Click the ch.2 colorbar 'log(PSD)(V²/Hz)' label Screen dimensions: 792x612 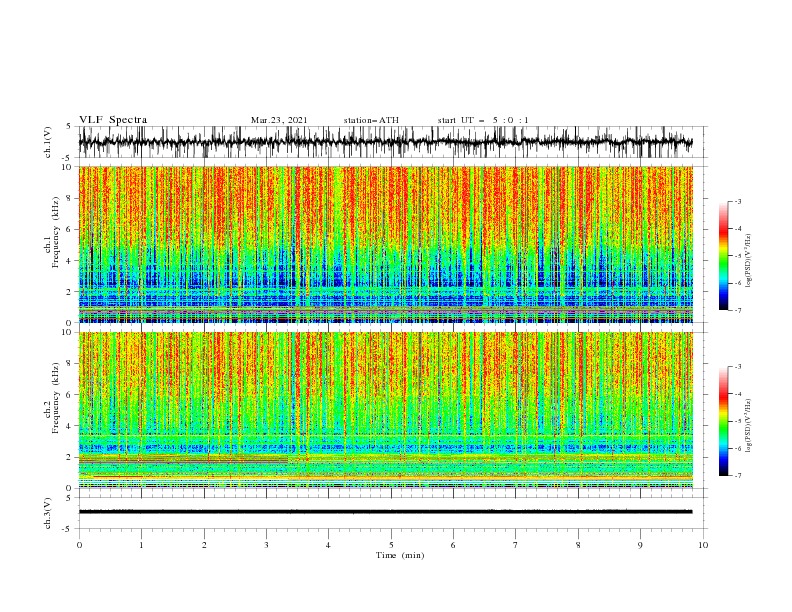point(748,426)
